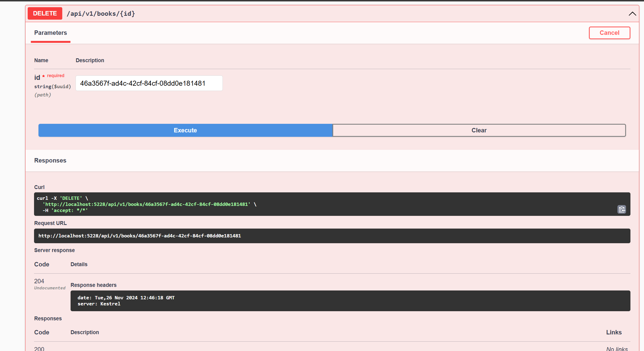The width and height of the screenshot is (644, 351).
Task: Click the response headers date line
Action: [126, 298]
